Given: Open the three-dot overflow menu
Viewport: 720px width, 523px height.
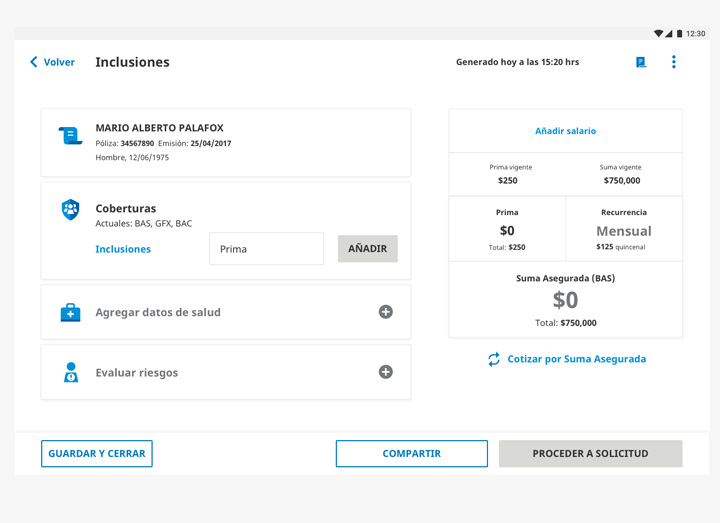Looking at the screenshot, I should coord(674,62).
